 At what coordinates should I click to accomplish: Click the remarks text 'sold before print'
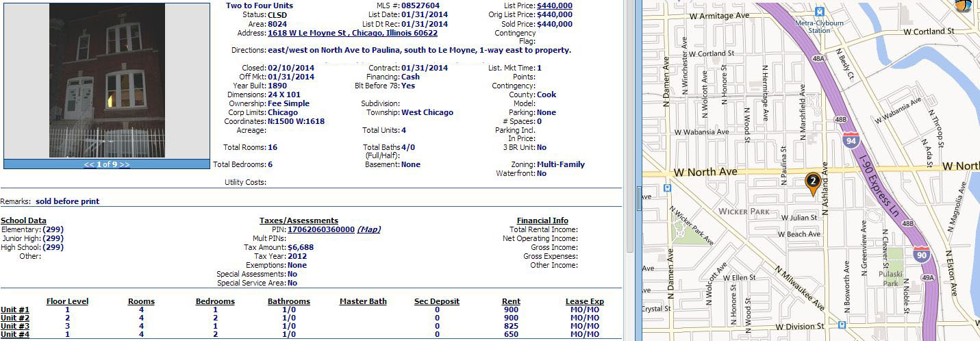67,201
